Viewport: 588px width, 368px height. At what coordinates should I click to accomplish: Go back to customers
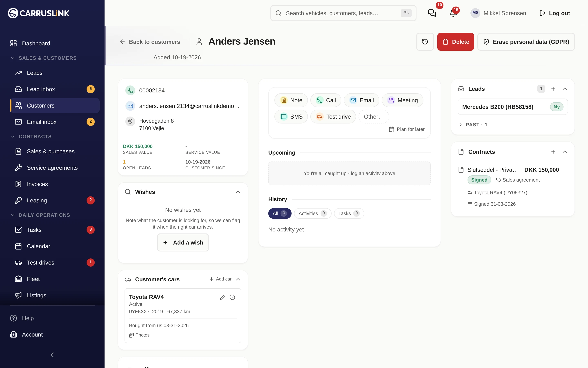[150, 42]
